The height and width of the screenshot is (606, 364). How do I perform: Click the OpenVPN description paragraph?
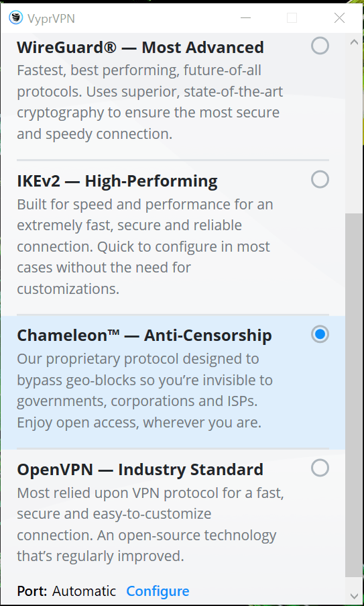pos(151,524)
